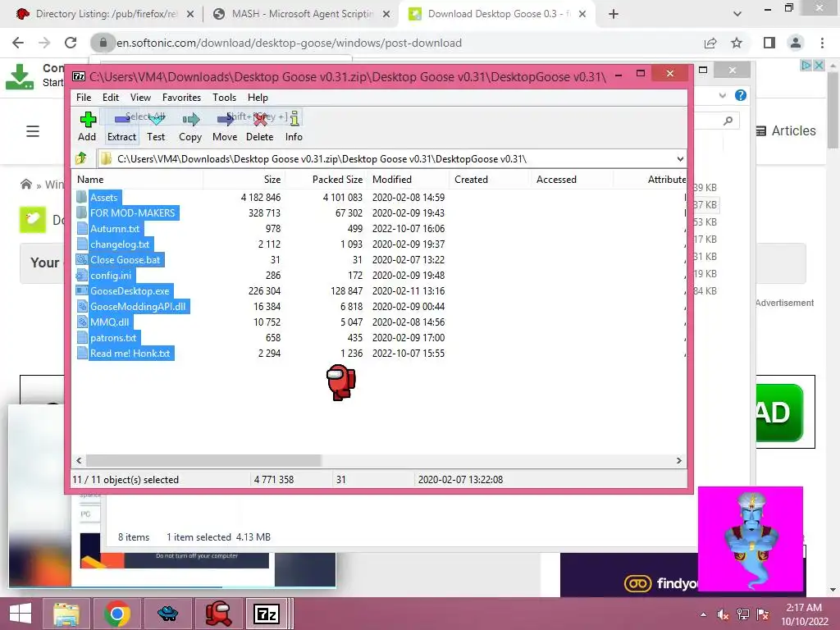Show hidden system tray icons
The image size is (840, 630).
click(x=703, y=614)
